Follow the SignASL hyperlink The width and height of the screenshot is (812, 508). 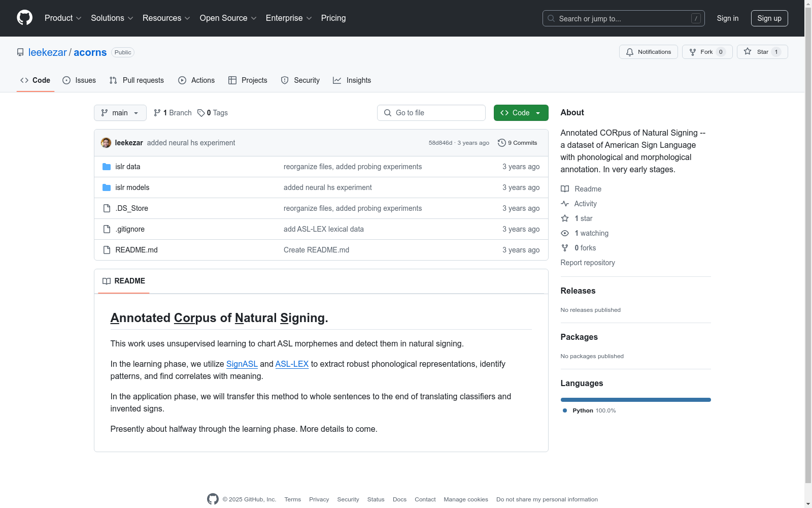242,364
